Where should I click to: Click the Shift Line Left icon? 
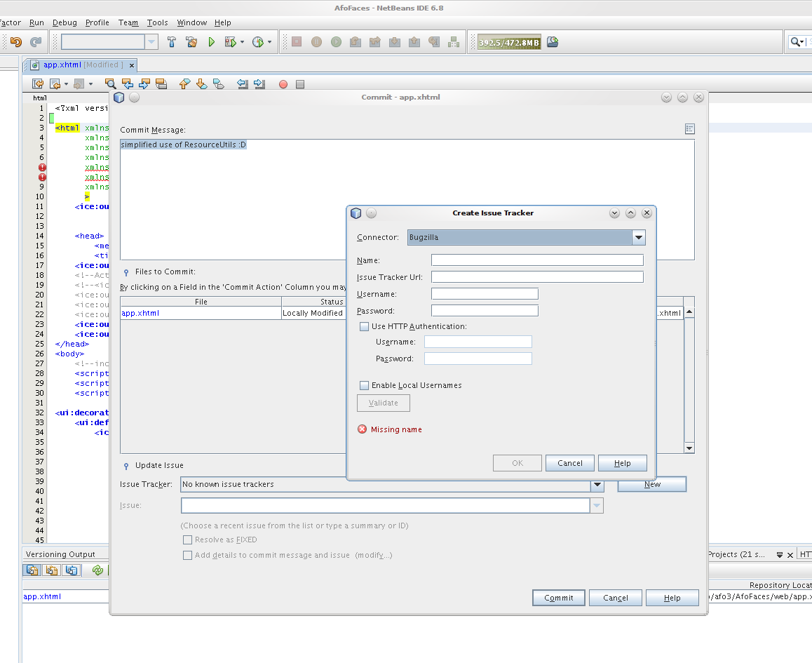tap(243, 84)
